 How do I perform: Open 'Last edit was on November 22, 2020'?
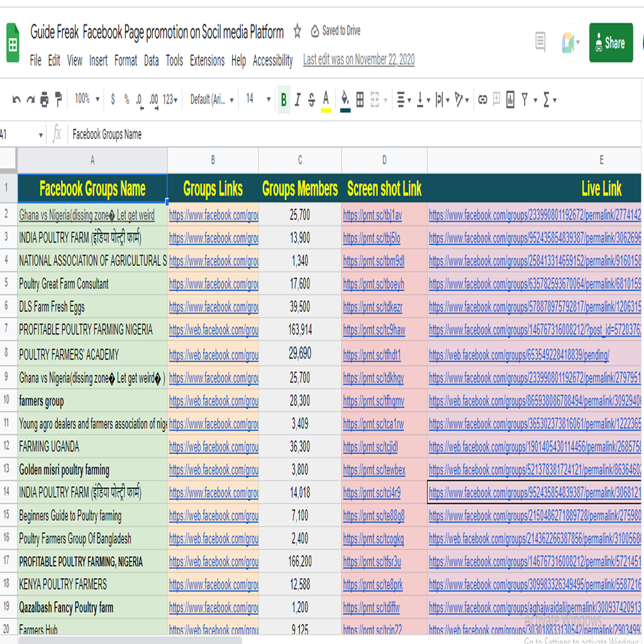point(359,60)
